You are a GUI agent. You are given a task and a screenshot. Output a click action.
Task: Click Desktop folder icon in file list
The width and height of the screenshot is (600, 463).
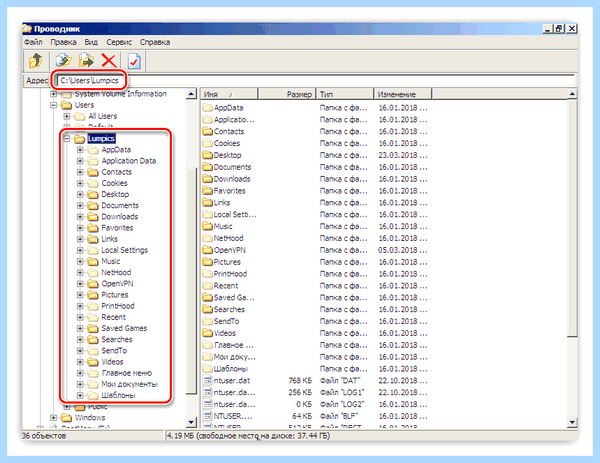207,155
